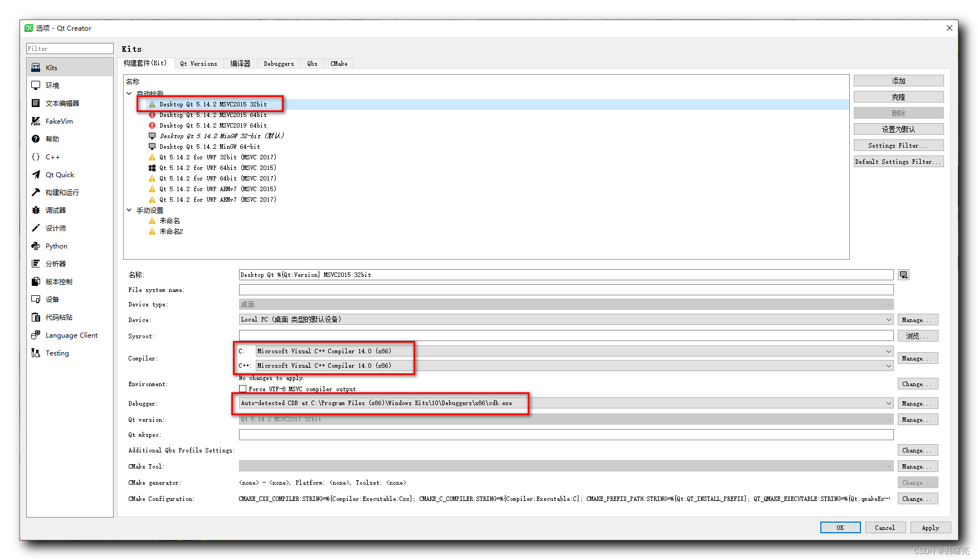Open the 设计师 (Designer) settings section

[x=56, y=228]
